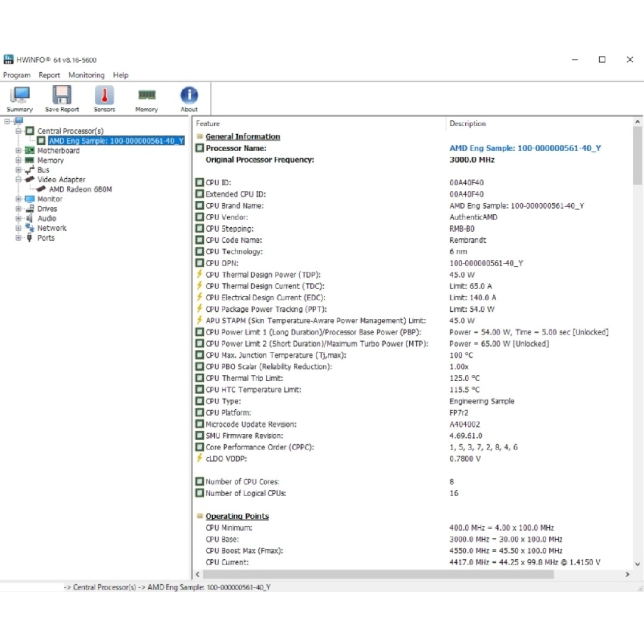Select the "Rembrandt" description value
Viewport: 644px width, 644px height.
[468, 240]
